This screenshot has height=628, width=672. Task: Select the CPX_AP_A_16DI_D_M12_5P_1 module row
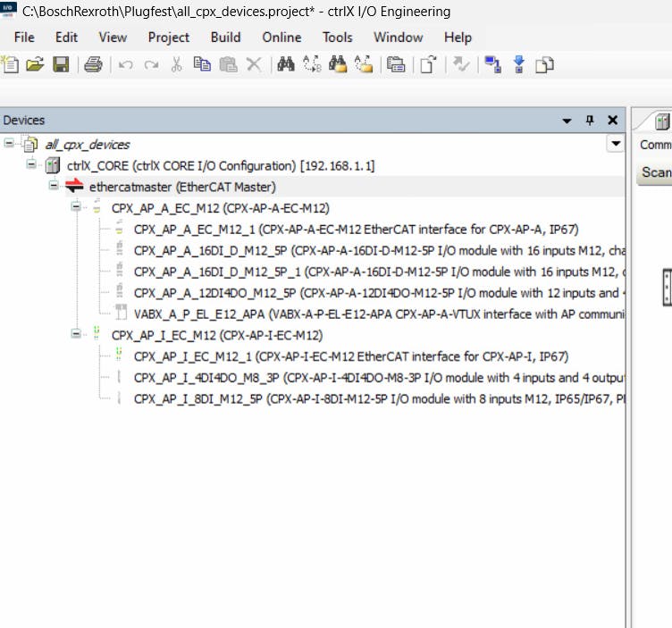379,272
